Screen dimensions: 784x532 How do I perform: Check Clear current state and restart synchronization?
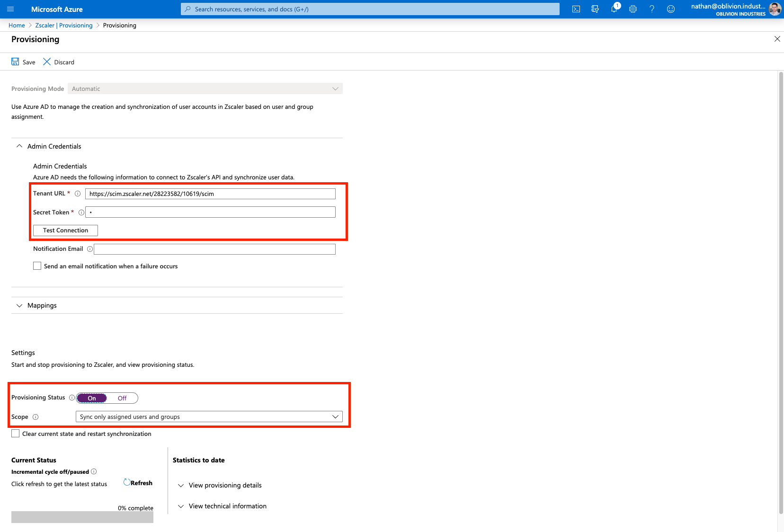tap(16, 434)
